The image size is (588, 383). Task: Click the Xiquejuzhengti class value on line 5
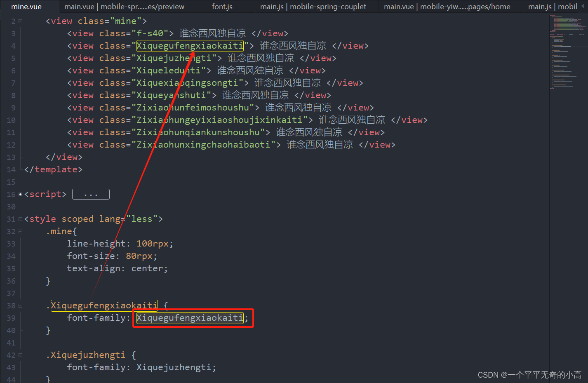(174, 58)
